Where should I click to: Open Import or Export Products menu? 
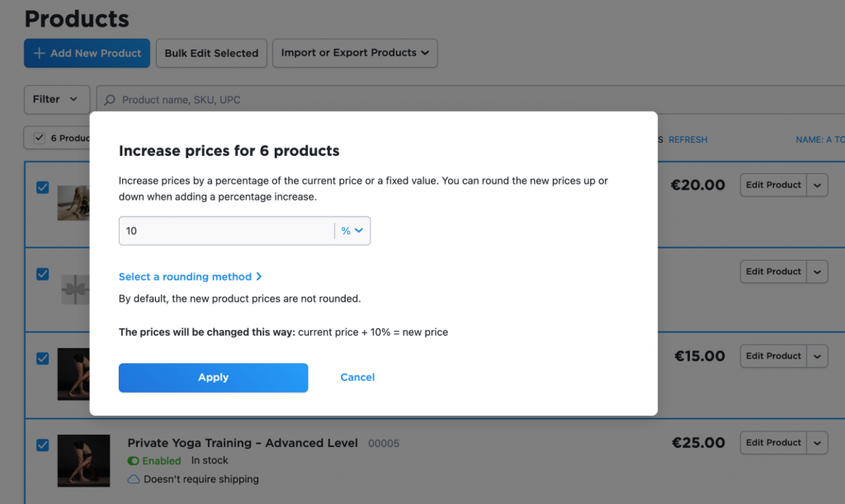click(355, 53)
